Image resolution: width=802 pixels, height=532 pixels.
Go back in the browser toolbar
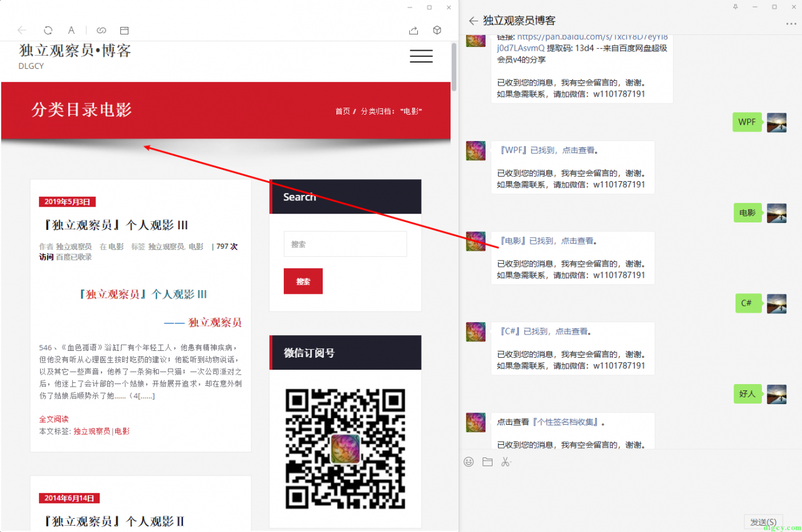click(22, 30)
